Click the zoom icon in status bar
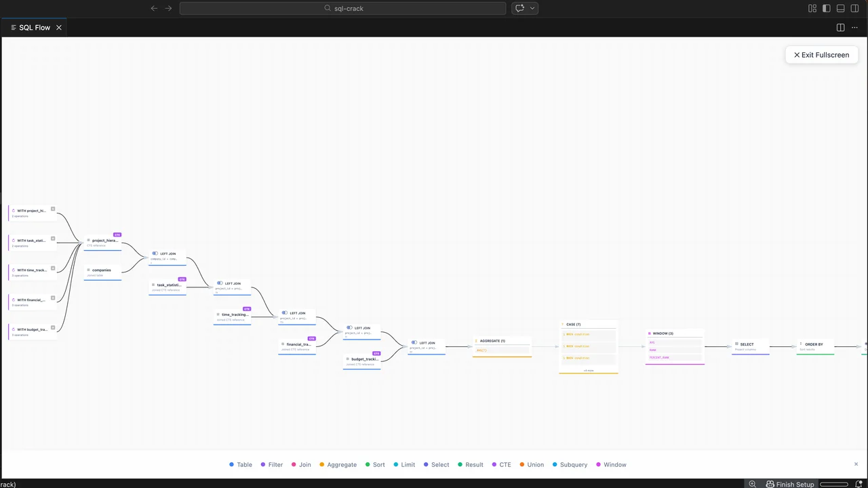The image size is (868, 488). [753, 484]
